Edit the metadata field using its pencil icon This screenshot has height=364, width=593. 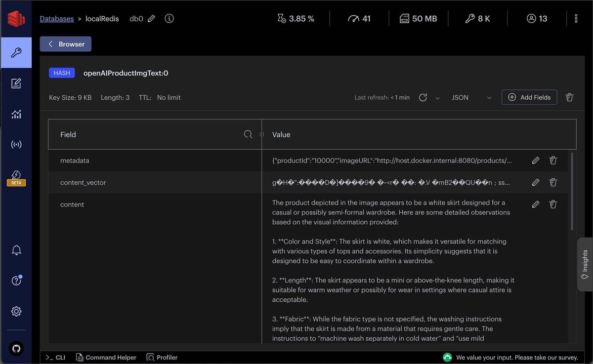[535, 160]
